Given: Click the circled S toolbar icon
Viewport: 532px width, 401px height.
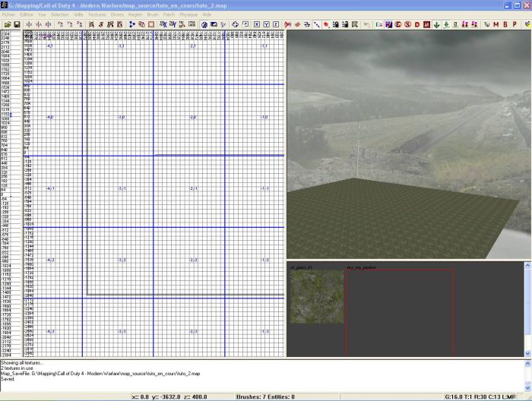Looking at the screenshot, I should click(408, 24).
